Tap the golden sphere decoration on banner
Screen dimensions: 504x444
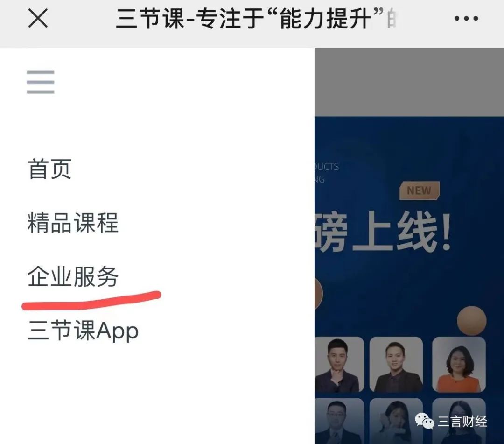point(471,321)
